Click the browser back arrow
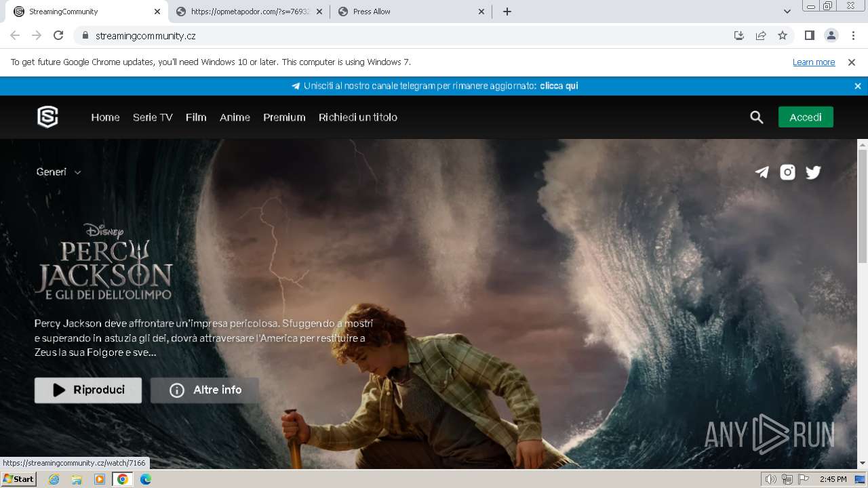 [15, 35]
